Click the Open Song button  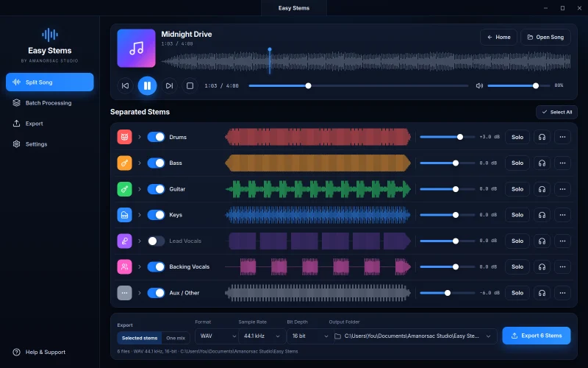(x=545, y=38)
